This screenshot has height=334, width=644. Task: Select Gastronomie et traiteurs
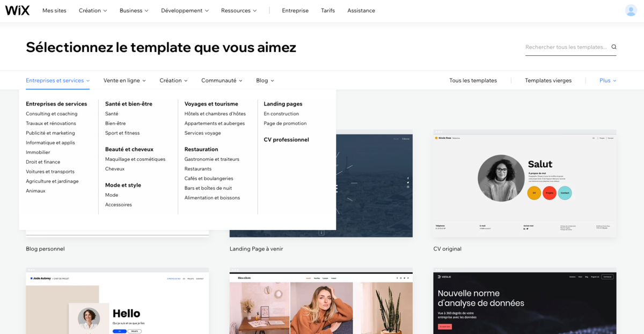212,159
